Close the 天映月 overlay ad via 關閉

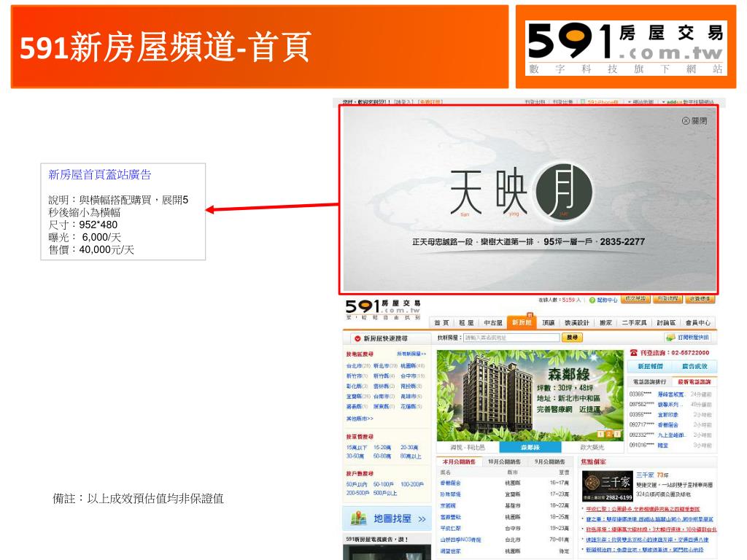694,121
